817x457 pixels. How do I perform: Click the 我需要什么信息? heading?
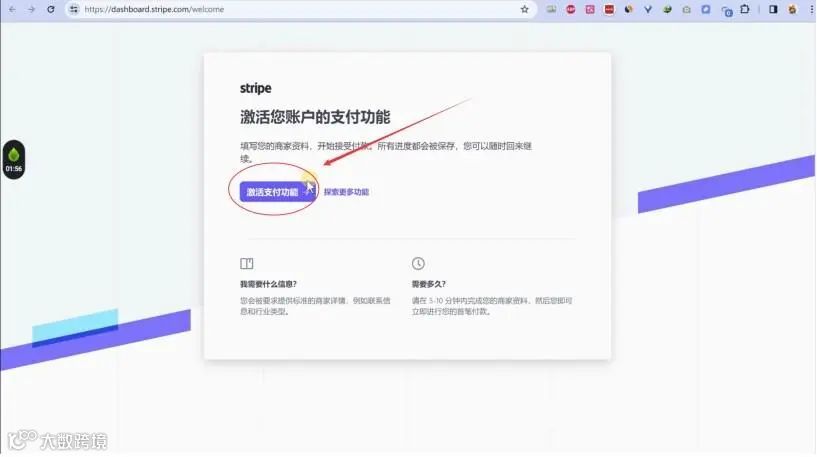coord(268,284)
